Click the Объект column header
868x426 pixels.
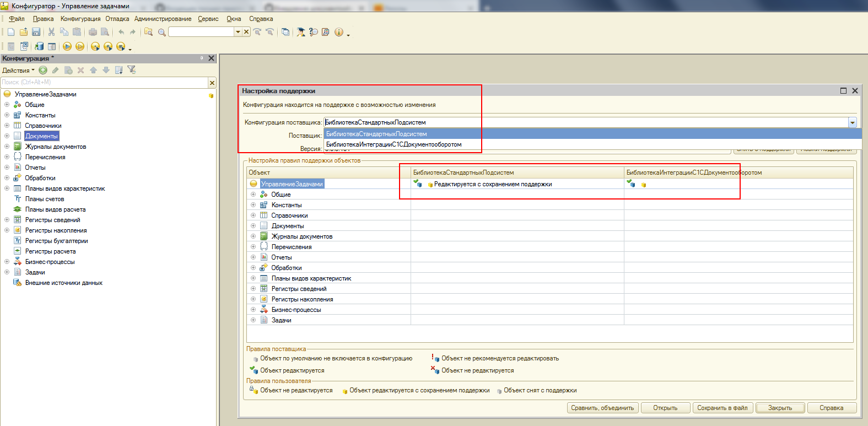point(328,172)
